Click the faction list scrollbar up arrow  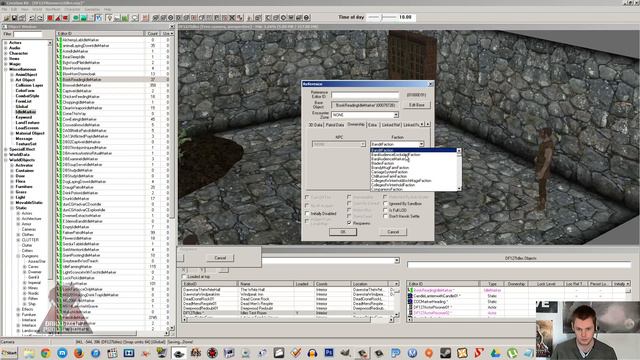459,151
